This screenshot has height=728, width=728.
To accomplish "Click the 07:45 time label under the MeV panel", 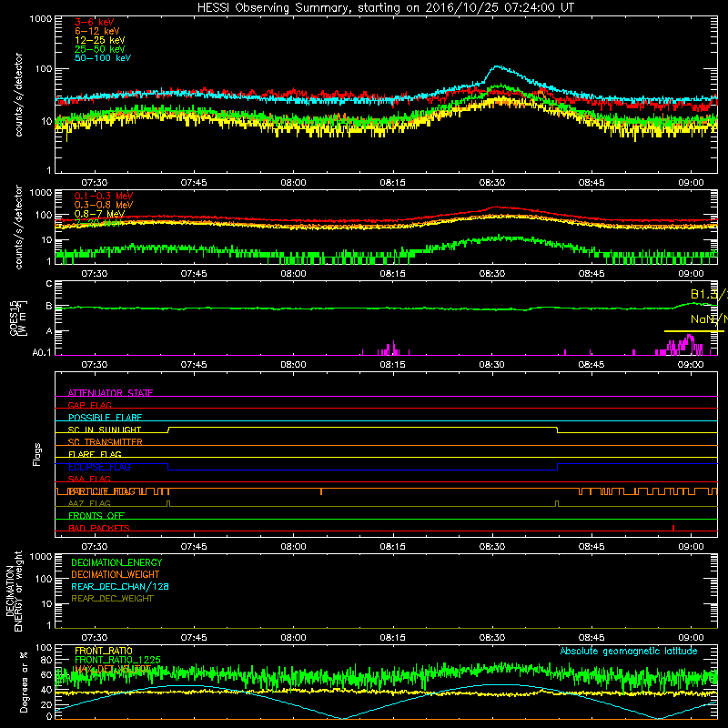I will pyautogui.click(x=194, y=273).
